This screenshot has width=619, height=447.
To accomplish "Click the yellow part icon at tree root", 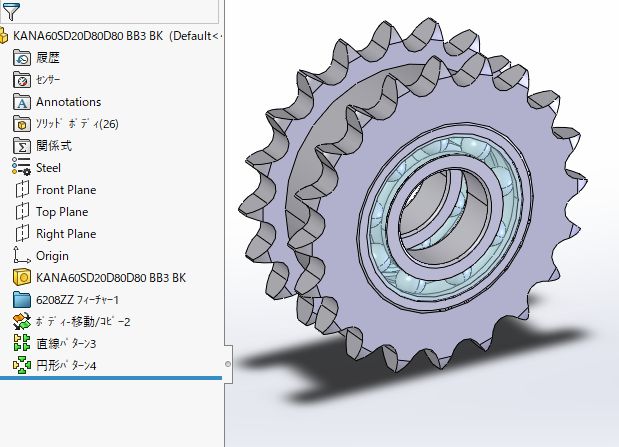I will pyautogui.click(x=4, y=36).
